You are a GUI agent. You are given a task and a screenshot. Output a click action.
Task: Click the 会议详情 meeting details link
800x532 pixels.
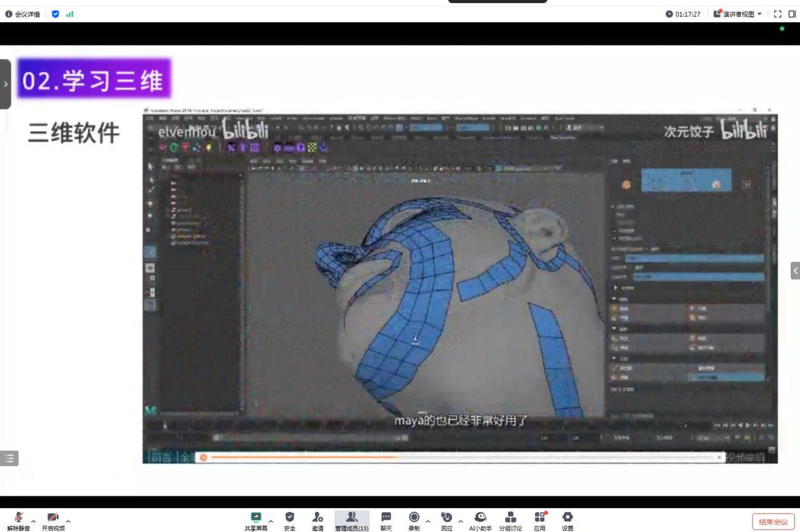(x=23, y=14)
